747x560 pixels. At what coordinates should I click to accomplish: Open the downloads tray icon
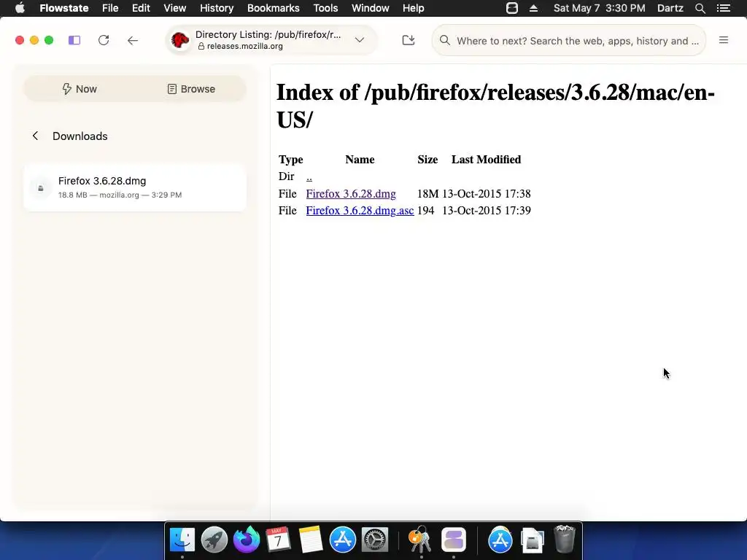(x=409, y=41)
